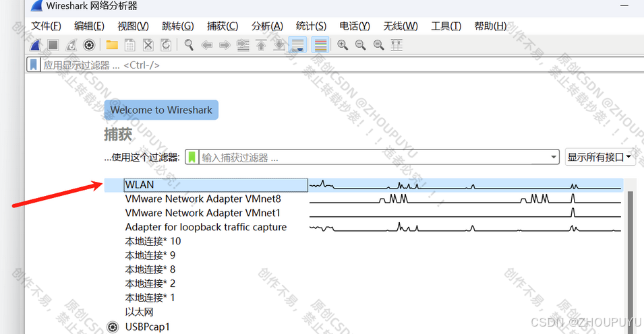This screenshot has height=334, width=644.
Task: Click the stop capture square icon
Action: point(53,44)
